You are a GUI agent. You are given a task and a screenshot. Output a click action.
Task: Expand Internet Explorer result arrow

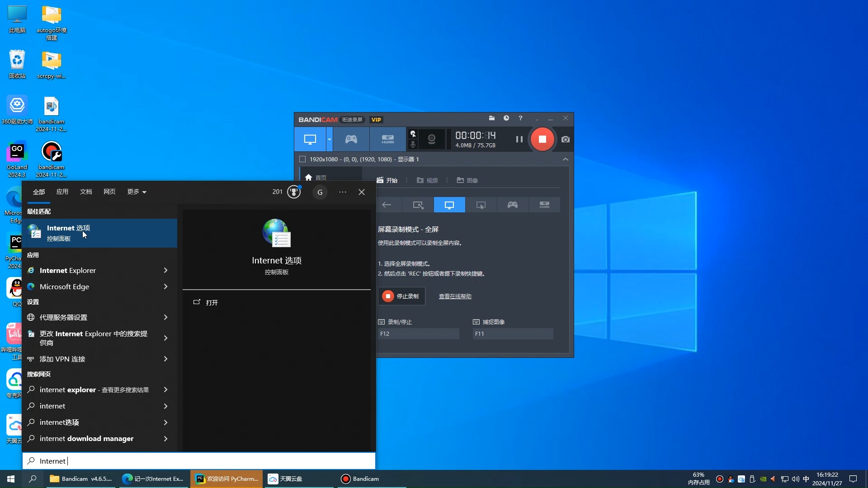[x=165, y=270]
